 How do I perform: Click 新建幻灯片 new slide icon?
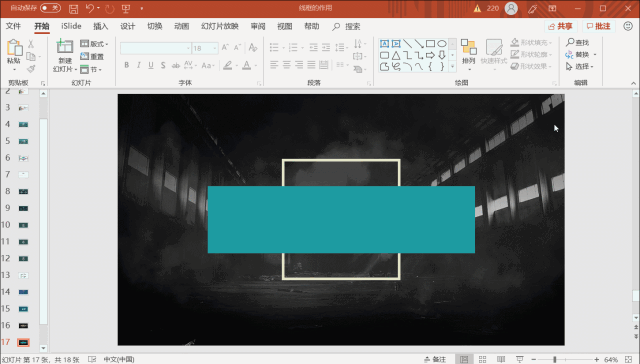[64, 47]
